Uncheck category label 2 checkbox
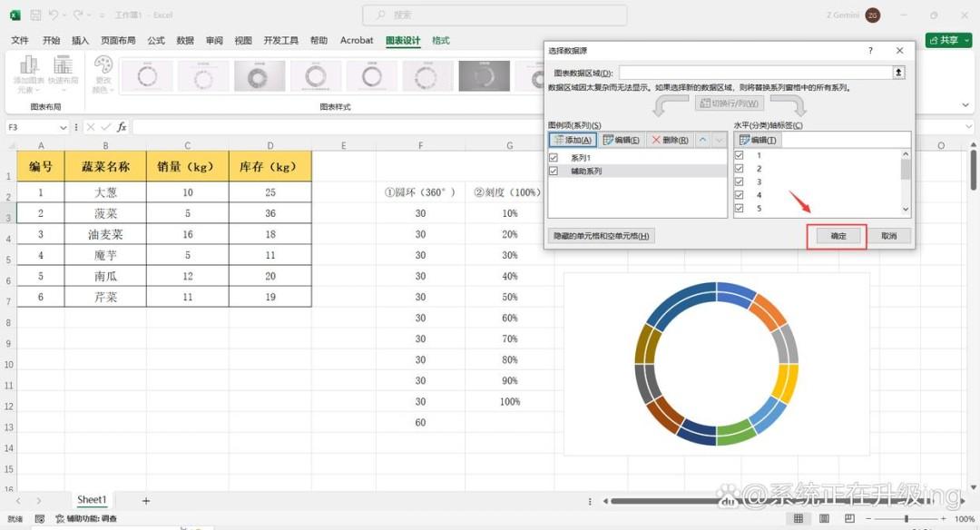Screen dimensions: 980x530 point(739,168)
